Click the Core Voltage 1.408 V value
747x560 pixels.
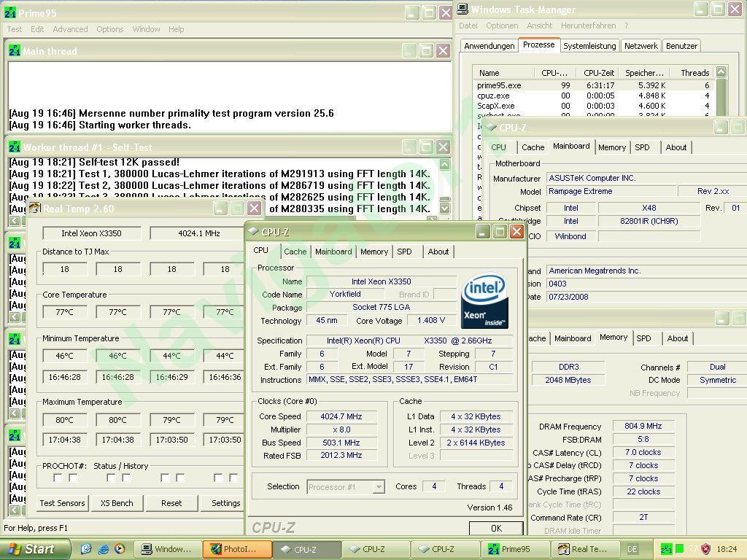pos(430,321)
